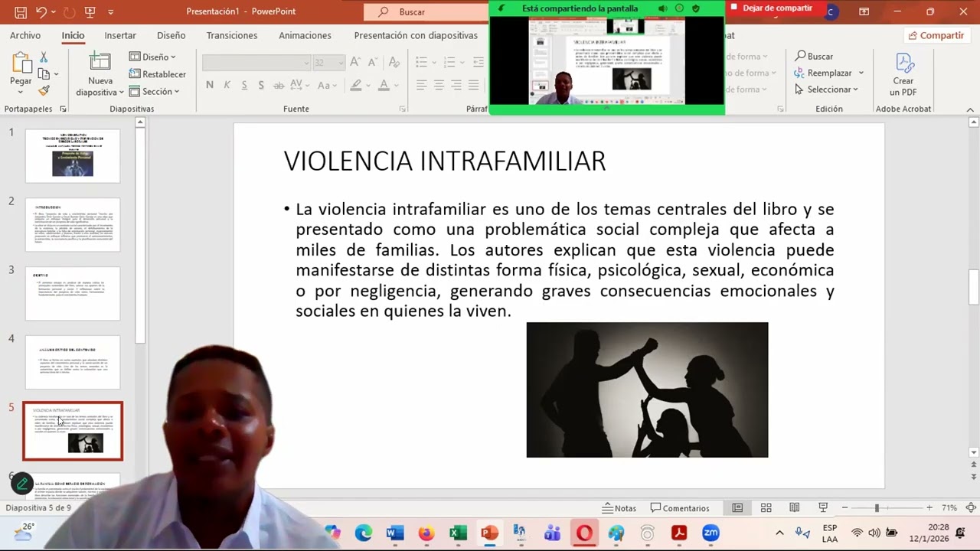Clear all text formatting

[394, 62]
